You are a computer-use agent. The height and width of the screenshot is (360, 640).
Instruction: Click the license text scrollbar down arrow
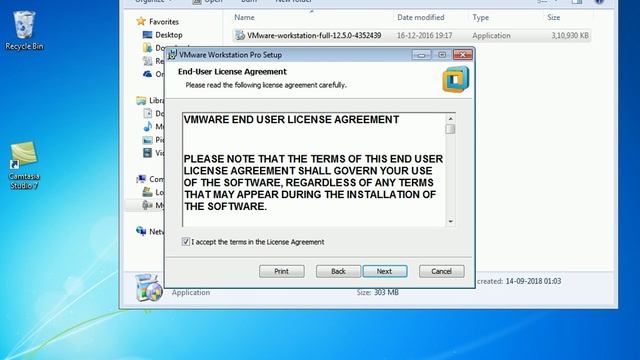pyautogui.click(x=451, y=221)
